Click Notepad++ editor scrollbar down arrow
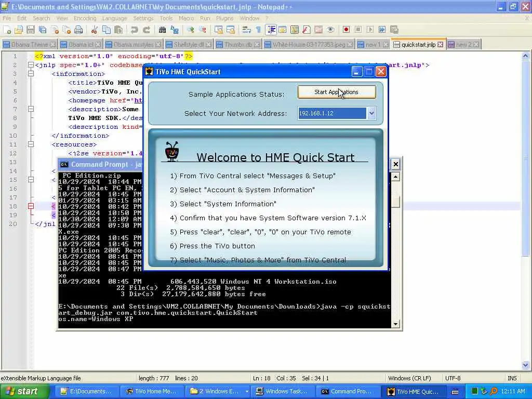Image resolution: width=532 pixels, height=399 pixels. [525, 365]
